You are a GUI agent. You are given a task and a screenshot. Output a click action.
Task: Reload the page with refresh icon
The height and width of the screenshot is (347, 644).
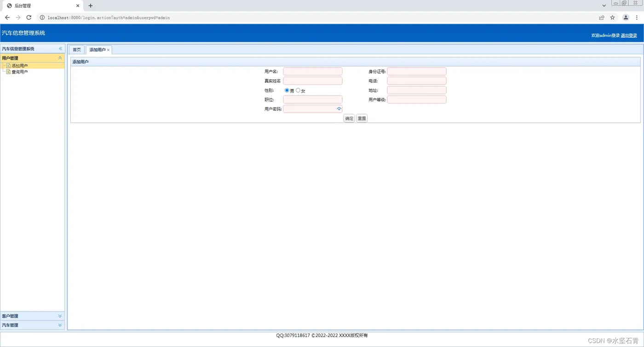pyautogui.click(x=29, y=17)
